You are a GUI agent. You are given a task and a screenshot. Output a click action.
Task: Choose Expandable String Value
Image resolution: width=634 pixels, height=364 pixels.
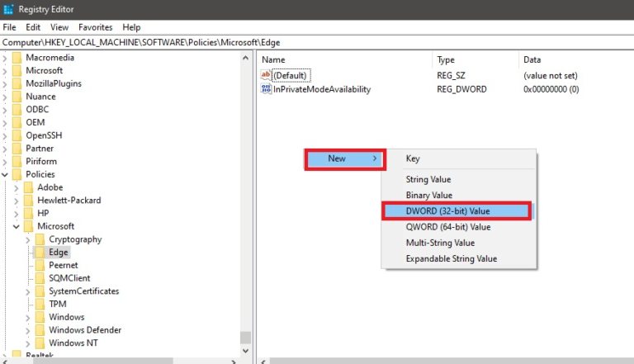pos(458,258)
